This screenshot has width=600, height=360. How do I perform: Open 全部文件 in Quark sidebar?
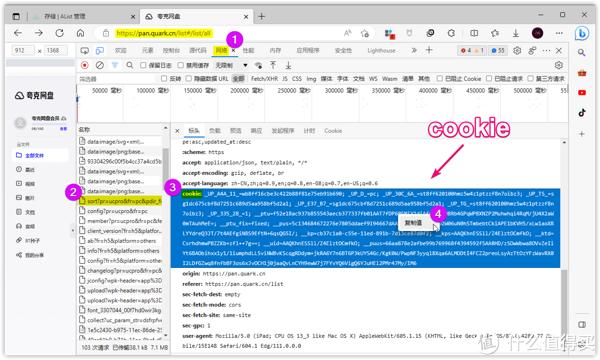pos(40,155)
